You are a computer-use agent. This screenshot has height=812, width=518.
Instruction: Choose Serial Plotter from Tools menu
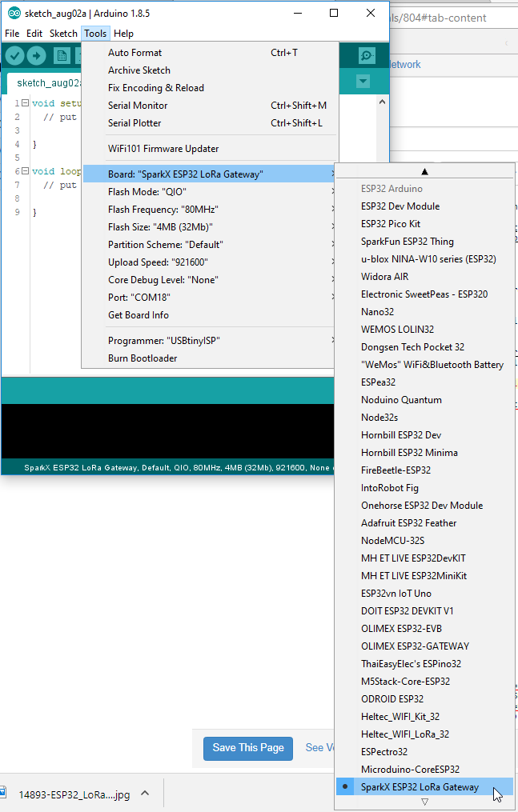click(135, 123)
